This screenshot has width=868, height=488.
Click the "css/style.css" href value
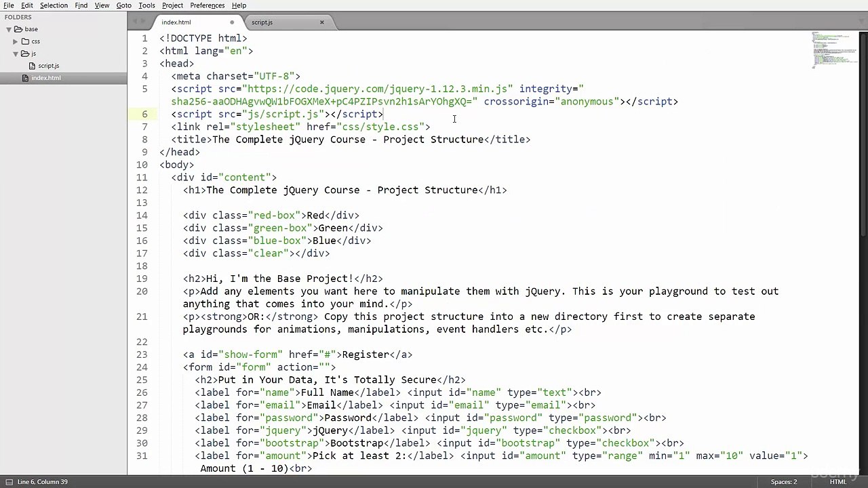(x=380, y=127)
